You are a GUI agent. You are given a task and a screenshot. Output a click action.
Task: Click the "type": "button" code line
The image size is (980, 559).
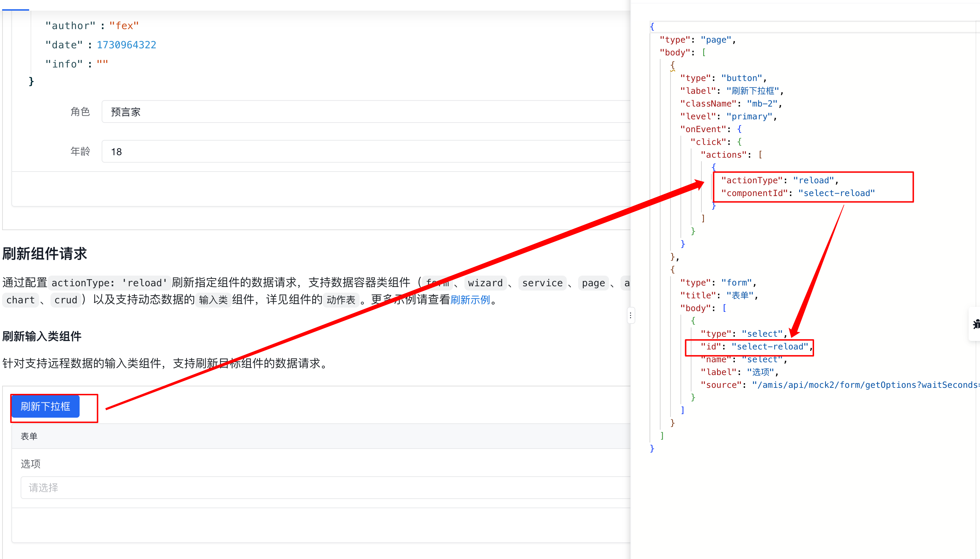pos(723,78)
